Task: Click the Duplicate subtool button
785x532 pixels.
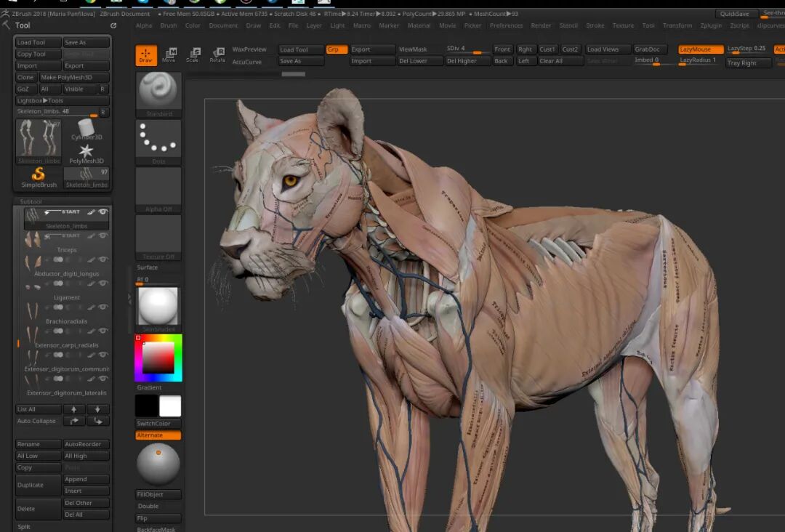Action: 39,485
